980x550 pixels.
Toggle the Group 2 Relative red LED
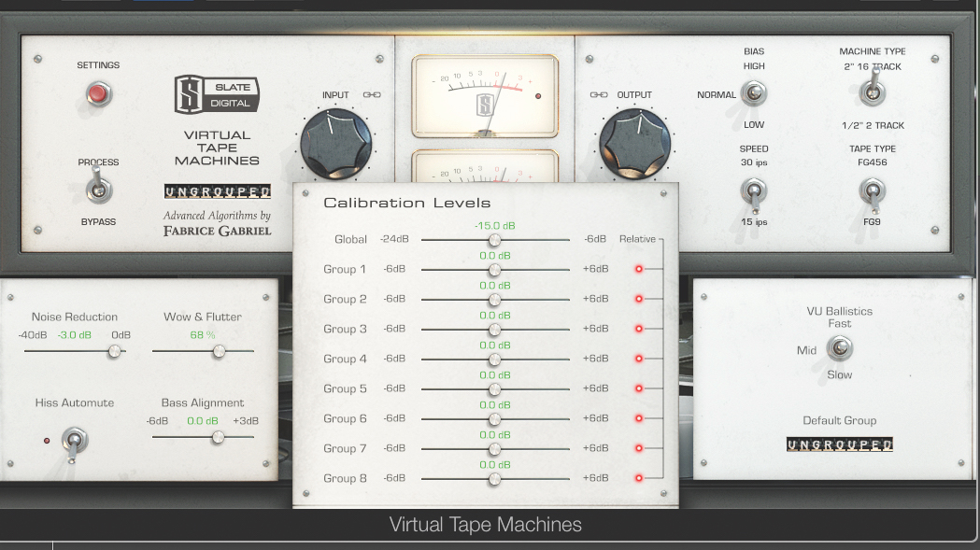[639, 299]
